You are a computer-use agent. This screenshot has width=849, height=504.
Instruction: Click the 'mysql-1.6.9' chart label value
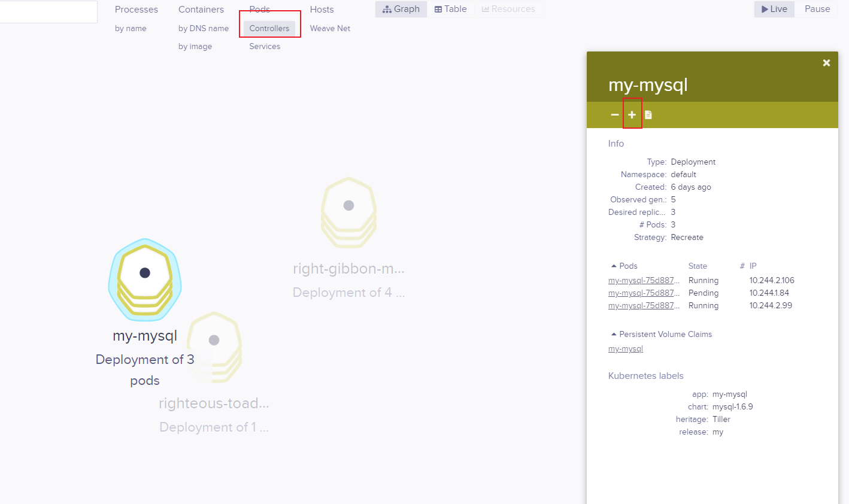coord(733,406)
